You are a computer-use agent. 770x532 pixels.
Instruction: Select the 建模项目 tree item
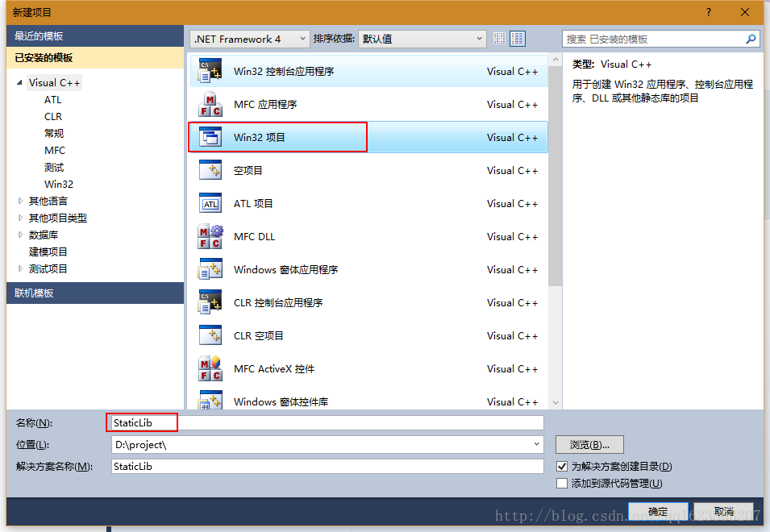click(x=48, y=251)
